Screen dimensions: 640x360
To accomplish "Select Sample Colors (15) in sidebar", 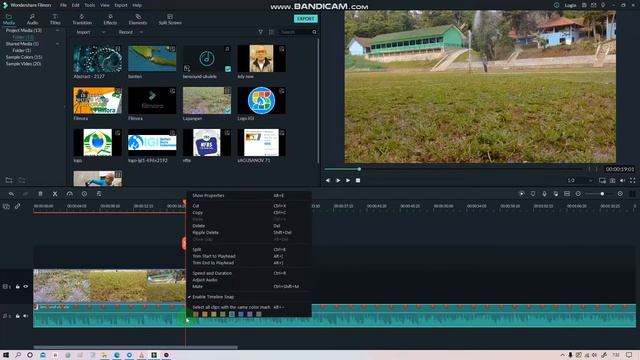I will 24,57.
